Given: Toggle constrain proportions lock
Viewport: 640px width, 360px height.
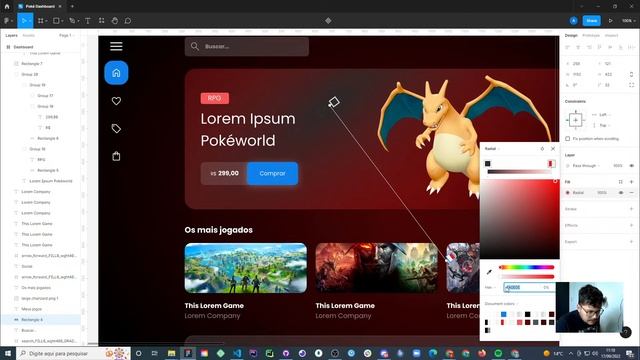Looking at the screenshot, I should pos(631,74).
